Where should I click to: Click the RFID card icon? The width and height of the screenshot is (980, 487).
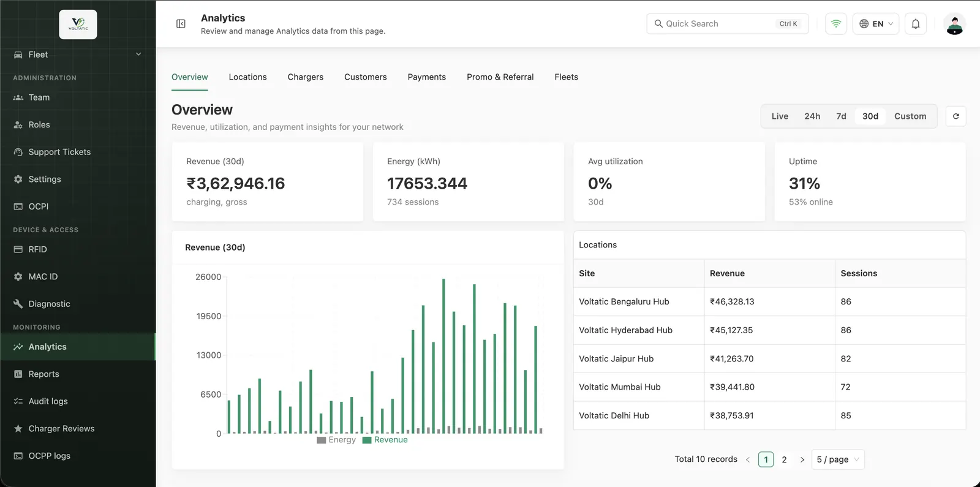point(18,249)
